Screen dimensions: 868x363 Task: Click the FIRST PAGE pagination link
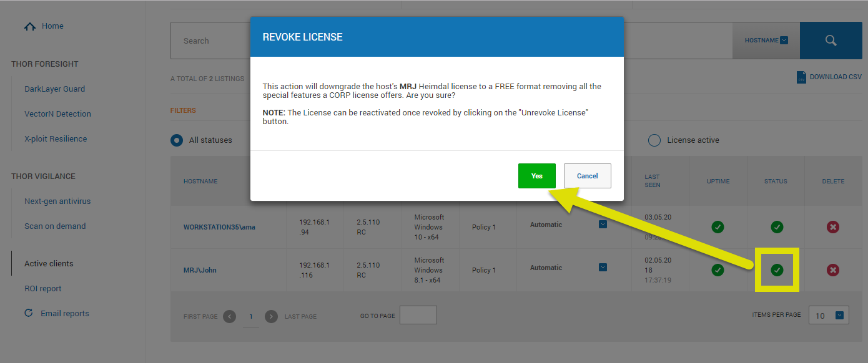point(200,316)
